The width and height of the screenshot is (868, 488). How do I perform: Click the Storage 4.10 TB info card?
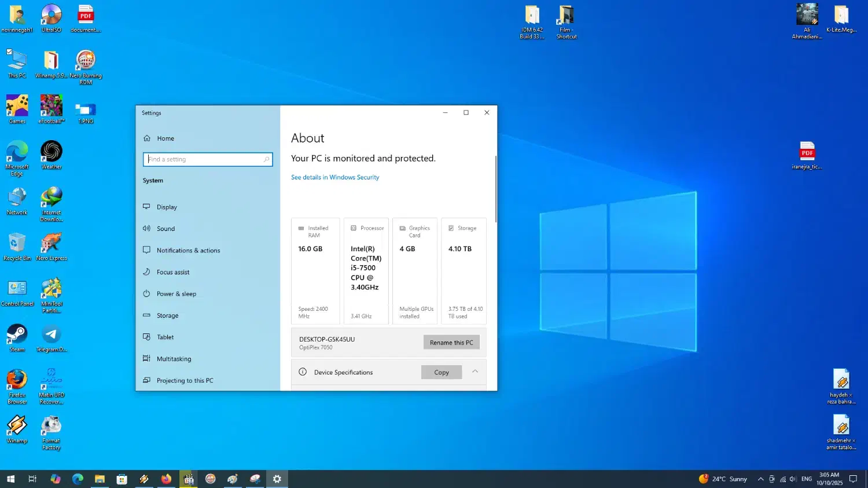pyautogui.click(x=464, y=271)
